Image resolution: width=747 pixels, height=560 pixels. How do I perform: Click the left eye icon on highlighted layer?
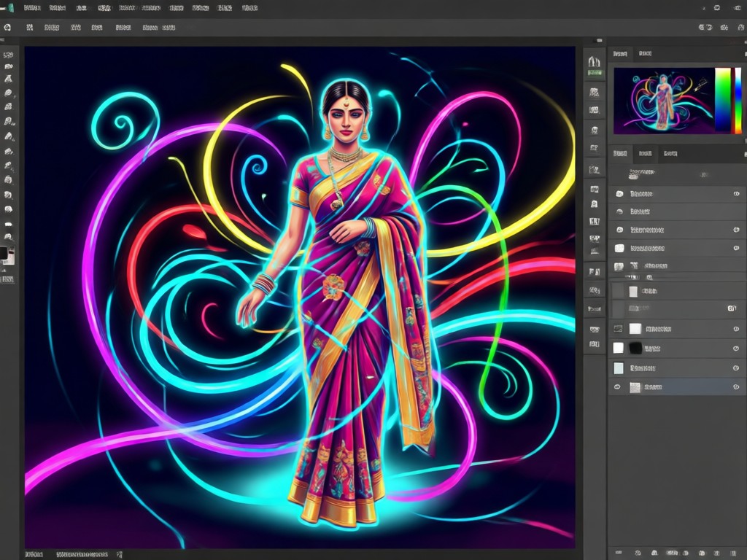[x=617, y=387]
